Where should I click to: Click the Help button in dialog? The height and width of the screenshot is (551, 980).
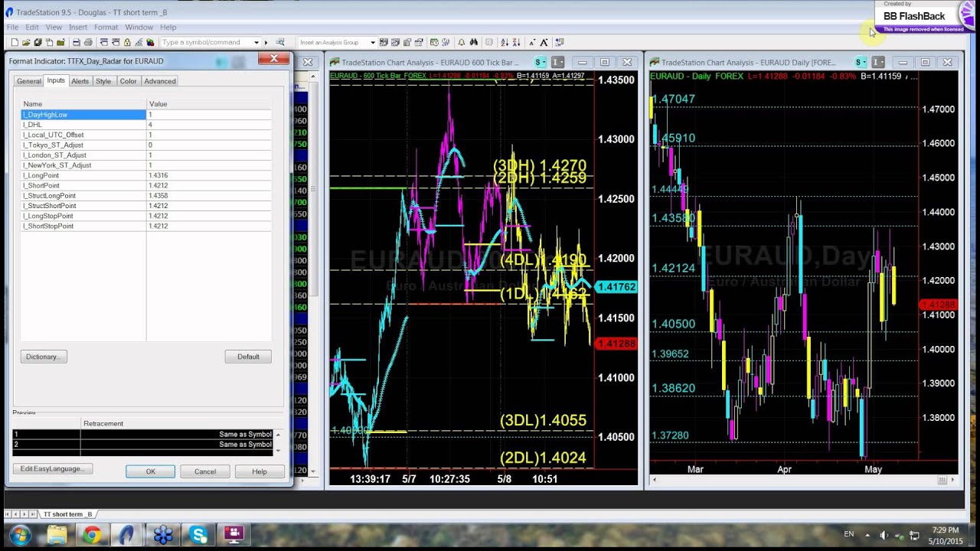pos(260,471)
